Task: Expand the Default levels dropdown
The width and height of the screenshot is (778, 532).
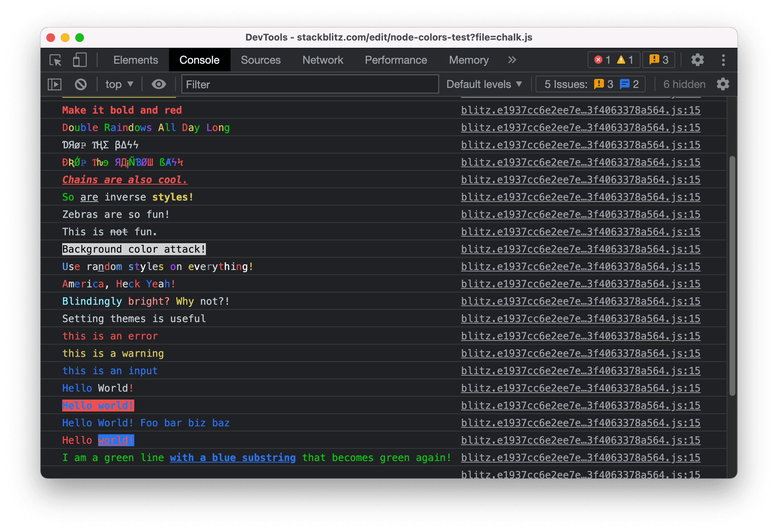Action: tap(484, 84)
